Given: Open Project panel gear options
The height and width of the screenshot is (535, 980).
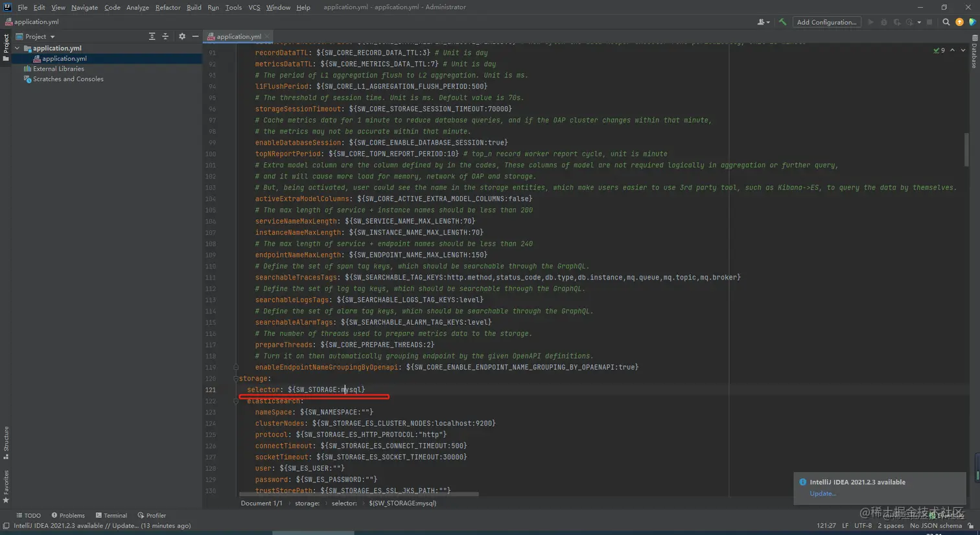Looking at the screenshot, I should pyautogui.click(x=182, y=36).
